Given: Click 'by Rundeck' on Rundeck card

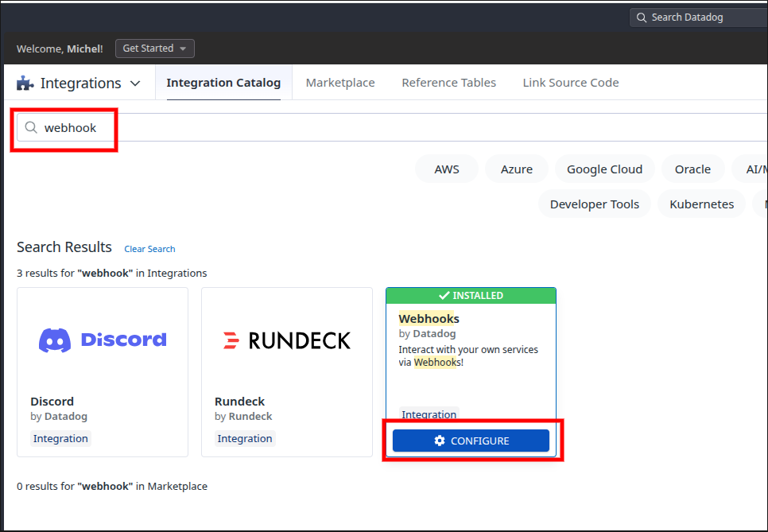Looking at the screenshot, I should [243, 417].
